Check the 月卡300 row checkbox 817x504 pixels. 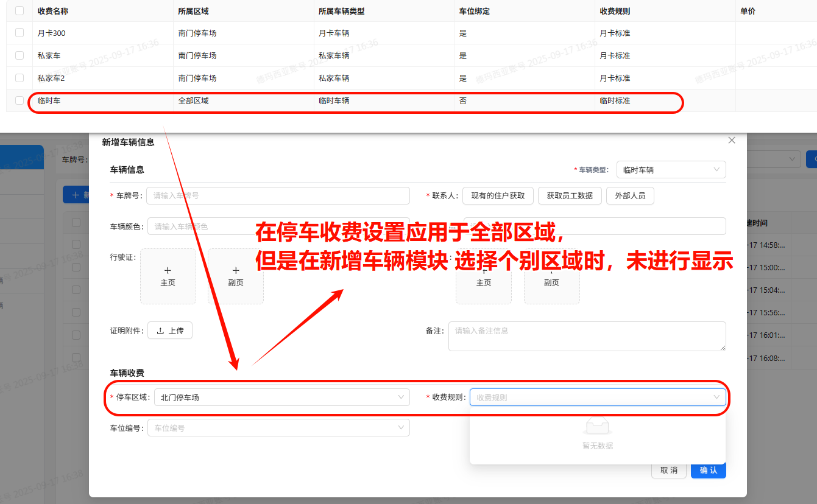[x=19, y=33]
